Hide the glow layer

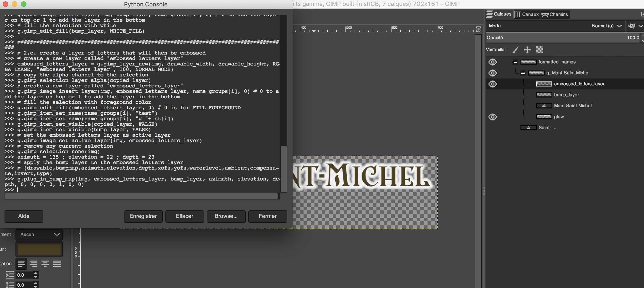pyautogui.click(x=492, y=117)
